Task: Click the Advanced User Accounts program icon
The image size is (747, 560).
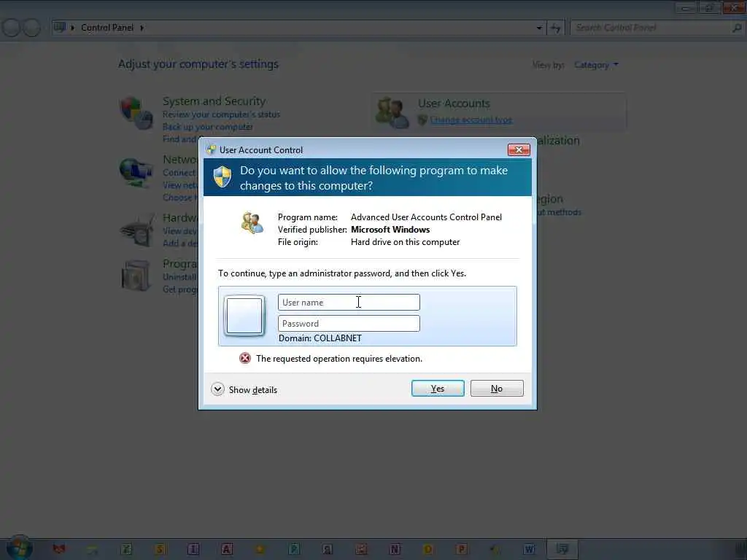Action: 252,223
